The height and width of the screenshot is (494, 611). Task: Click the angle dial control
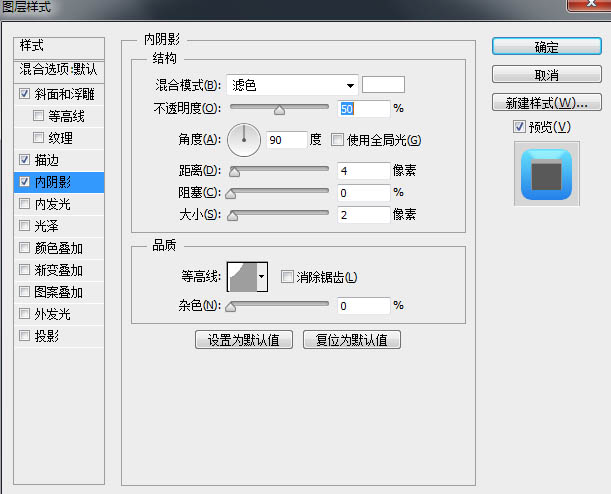pyautogui.click(x=244, y=140)
